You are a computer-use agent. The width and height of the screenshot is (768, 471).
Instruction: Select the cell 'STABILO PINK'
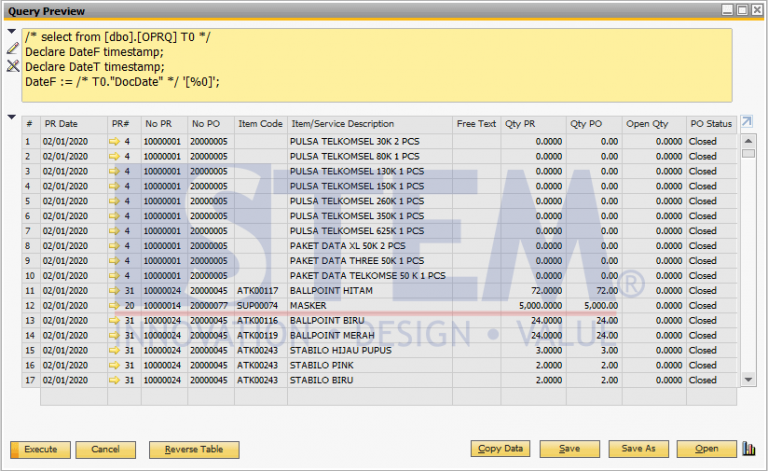[370, 365]
